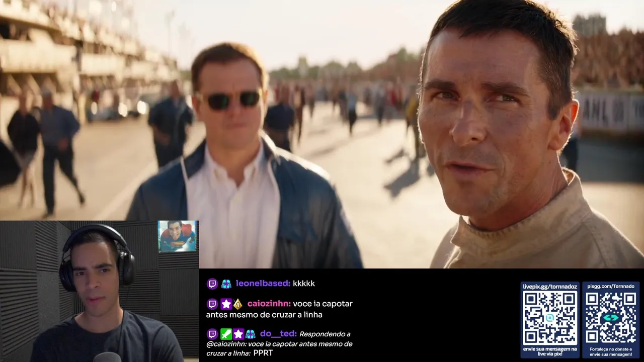Click do__ted's jacket badge icon
Screen dimensions: 644x362
(250, 334)
